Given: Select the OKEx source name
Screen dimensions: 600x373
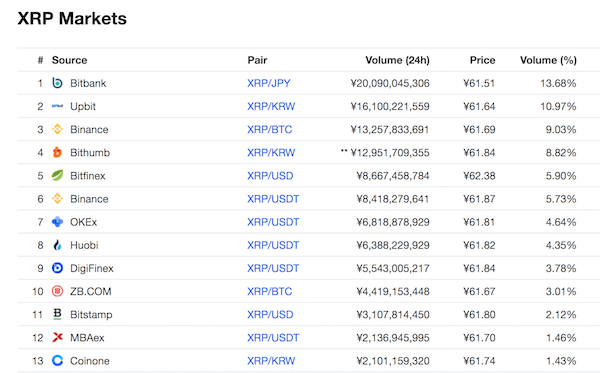Looking at the screenshot, I should pos(83,222).
